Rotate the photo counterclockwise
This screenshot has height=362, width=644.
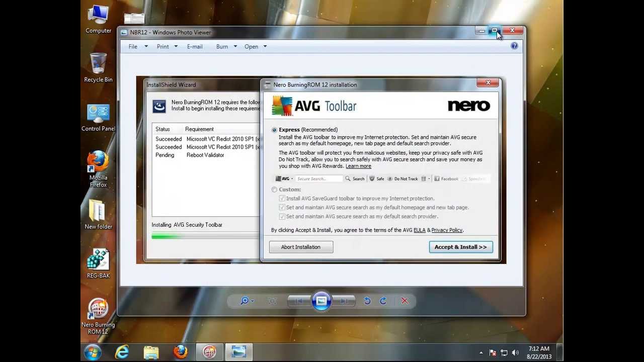tap(367, 301)
